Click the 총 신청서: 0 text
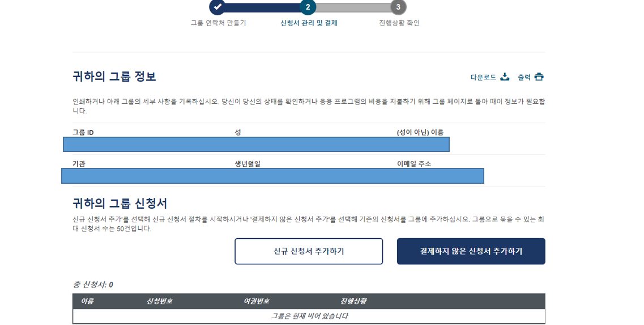This screenshot has height=325, width=644. point(93,285)
